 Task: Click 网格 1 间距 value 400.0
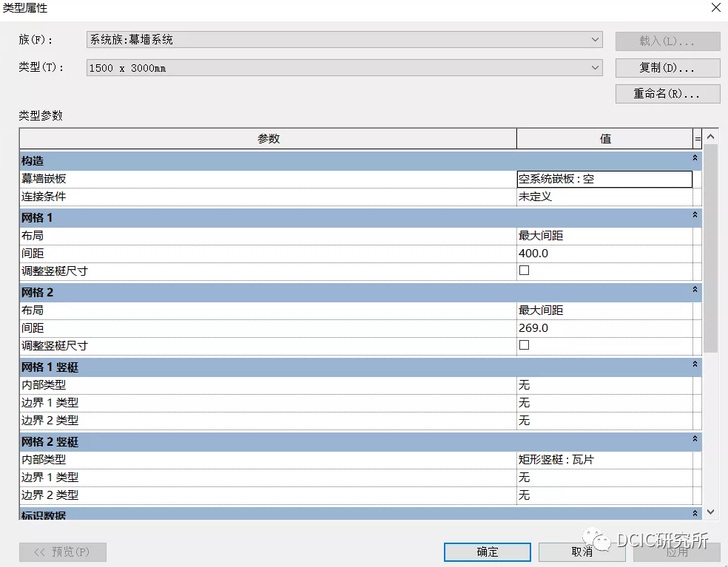point(604,254)
